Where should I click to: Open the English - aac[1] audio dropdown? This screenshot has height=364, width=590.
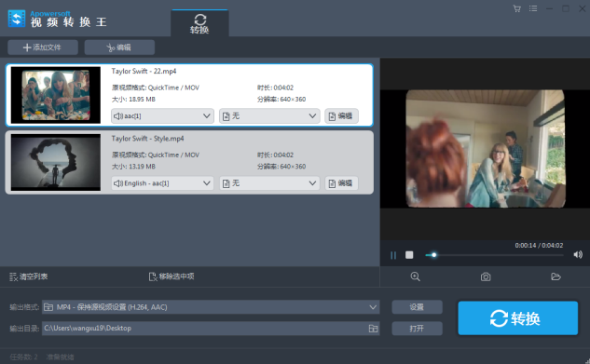(x=162, y=183)
